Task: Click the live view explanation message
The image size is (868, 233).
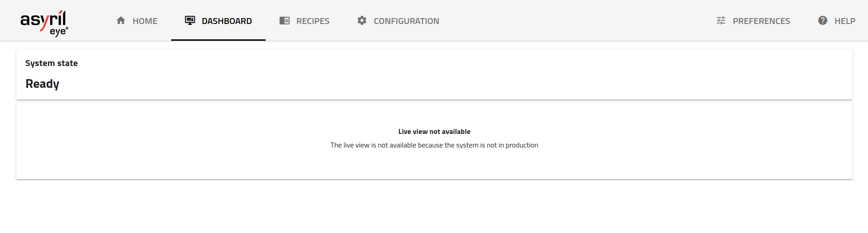Action: 434,145
